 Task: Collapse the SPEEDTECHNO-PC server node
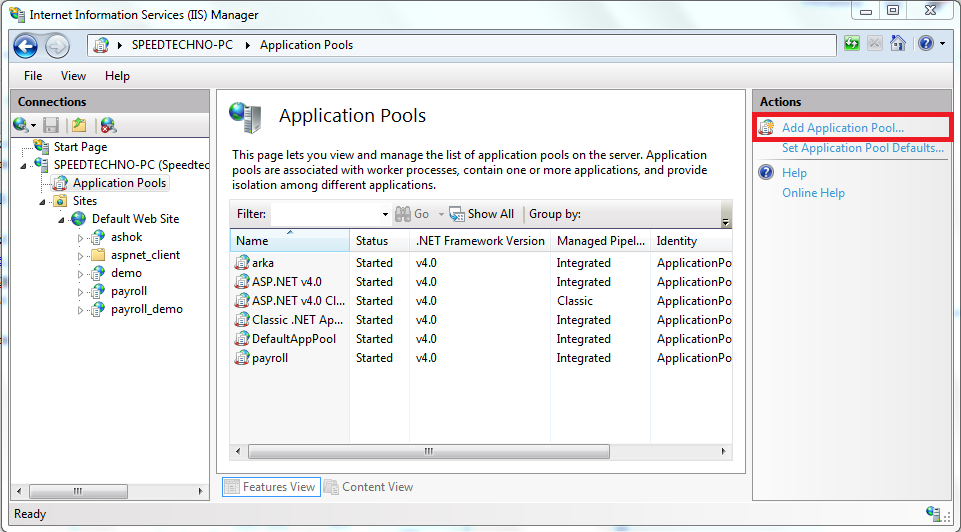tap(24, 165)
